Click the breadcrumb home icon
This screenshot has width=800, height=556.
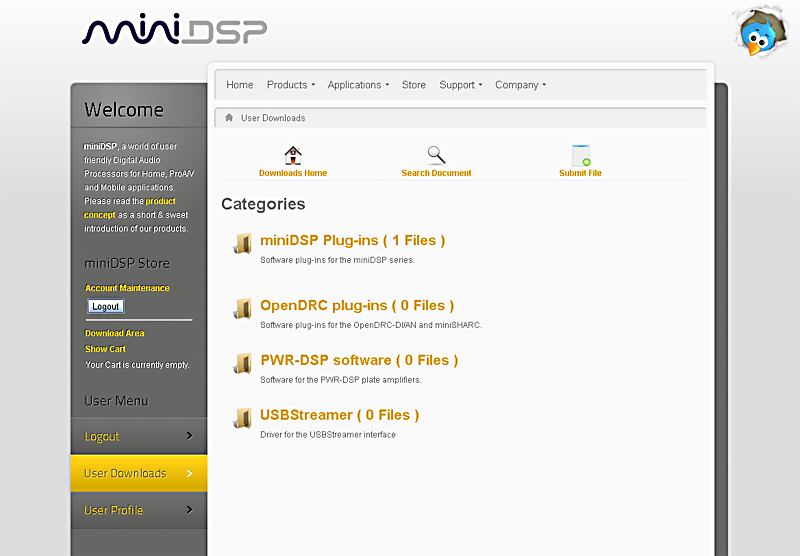point(229,118)
